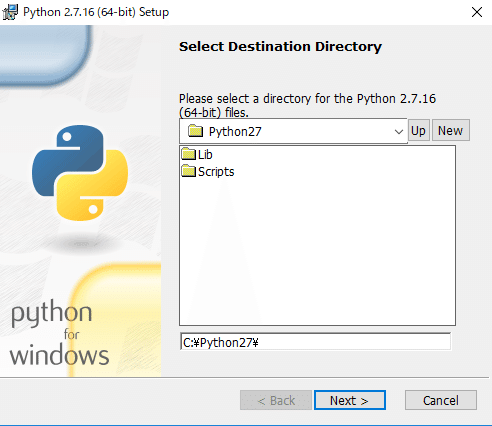492x426 pixels.
Task: Open the Python27 directory combo box
Action: click(293, 131)
